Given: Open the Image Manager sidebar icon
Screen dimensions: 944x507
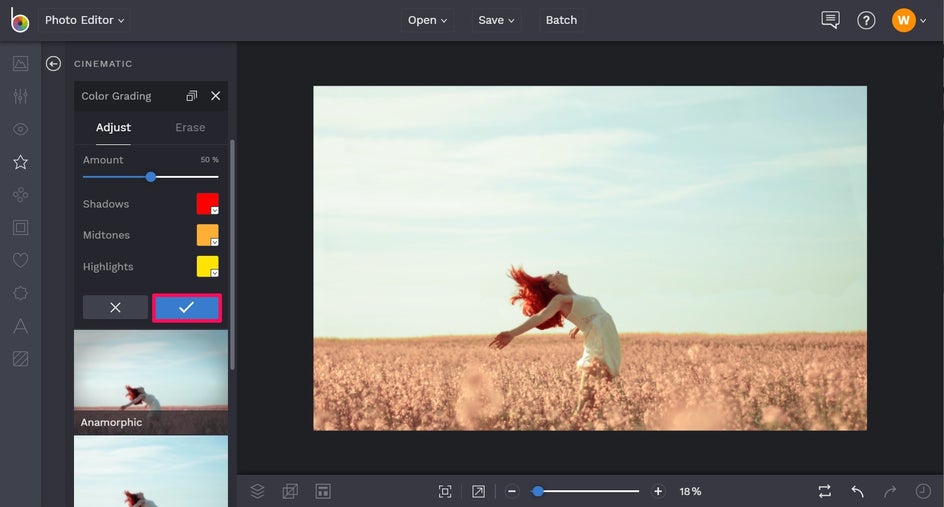Looking at the screenshot, I should point(20,64).
